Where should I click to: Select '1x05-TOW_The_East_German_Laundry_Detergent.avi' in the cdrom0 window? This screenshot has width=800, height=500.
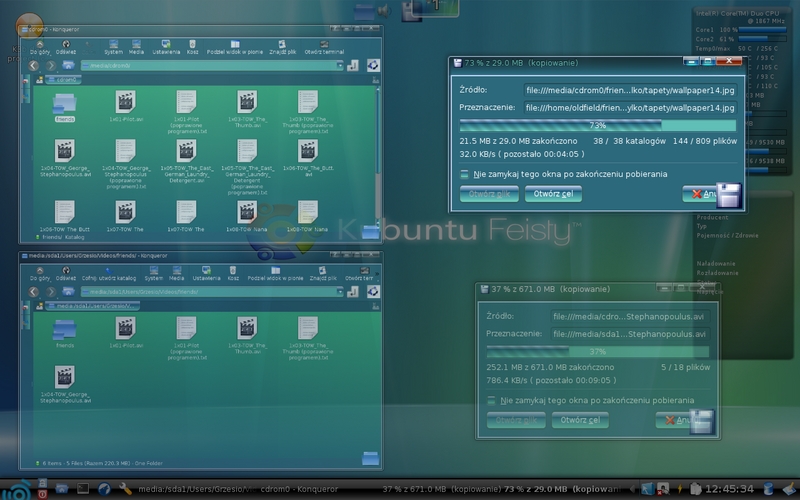(x=187, y=161)
